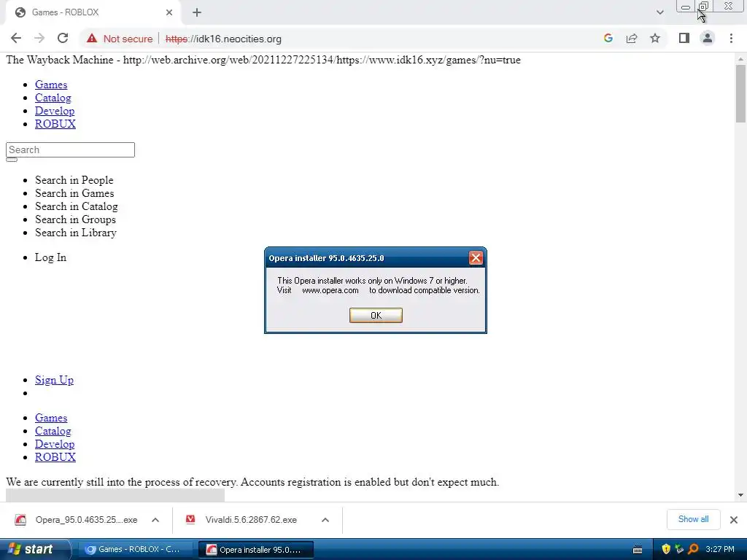Click the 3:27 PM system clock

[x=720, y=550]
